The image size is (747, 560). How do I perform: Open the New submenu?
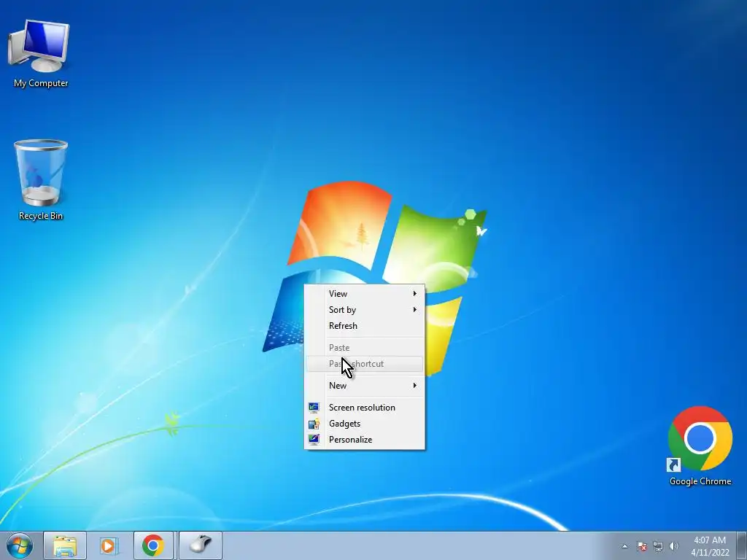point(365,385)
